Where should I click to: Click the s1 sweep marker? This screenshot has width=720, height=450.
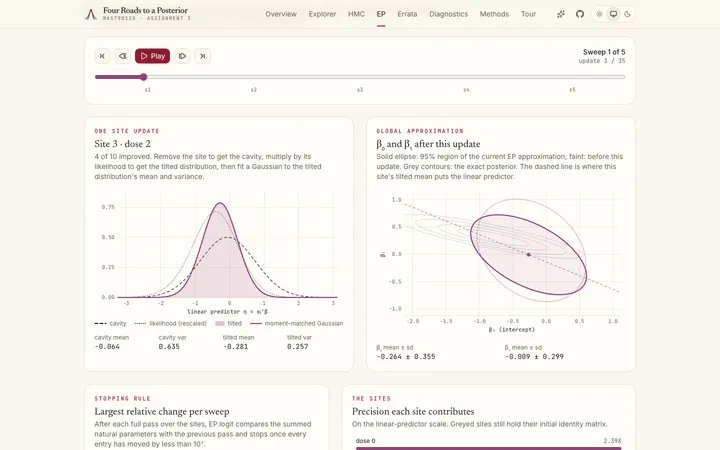pos(147,90)
